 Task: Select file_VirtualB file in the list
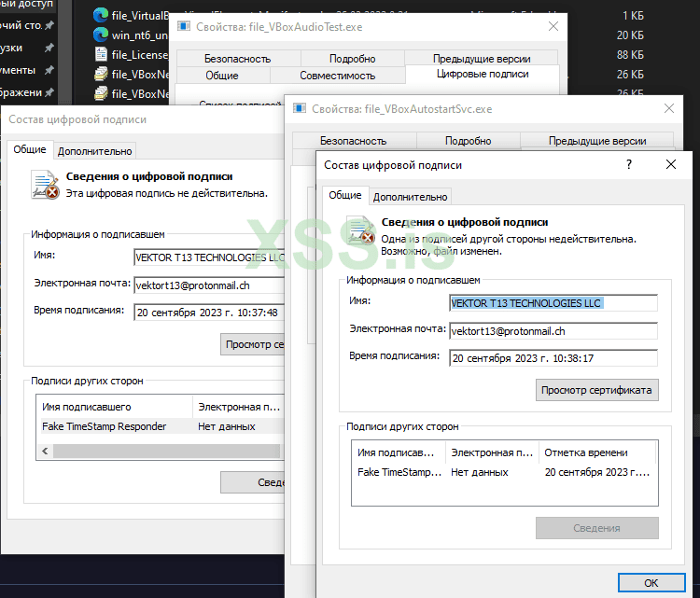[140, 15]
